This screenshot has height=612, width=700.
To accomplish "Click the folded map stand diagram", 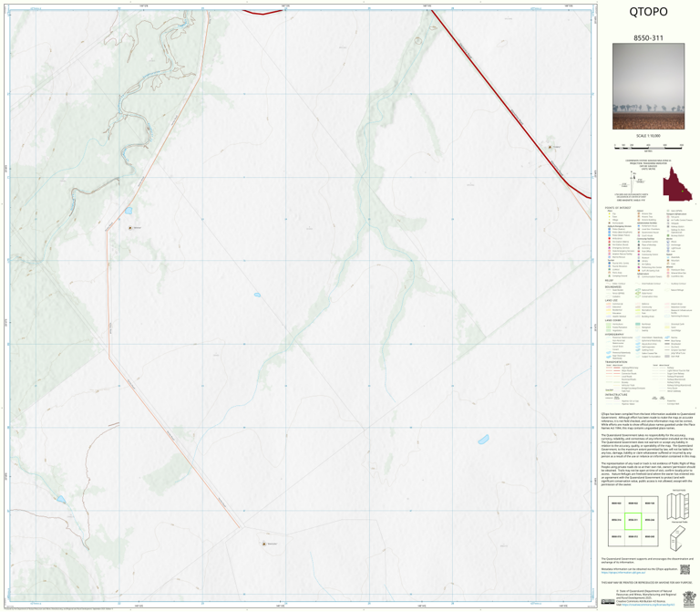I will coord(677,538).
